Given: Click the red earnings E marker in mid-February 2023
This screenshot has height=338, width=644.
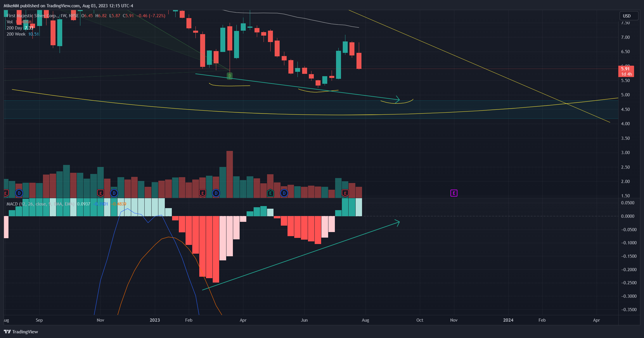Looking at the screenshot, I should [202, 193].
